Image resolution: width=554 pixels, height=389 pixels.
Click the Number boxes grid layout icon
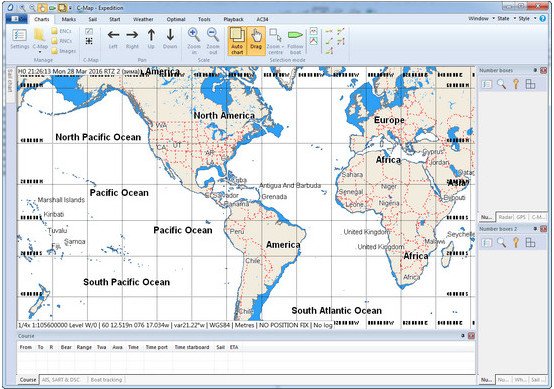[x=530, y=84]
